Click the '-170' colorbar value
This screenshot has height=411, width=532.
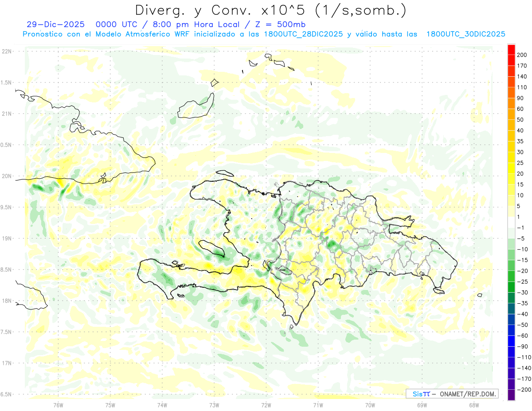click(524, 379)
